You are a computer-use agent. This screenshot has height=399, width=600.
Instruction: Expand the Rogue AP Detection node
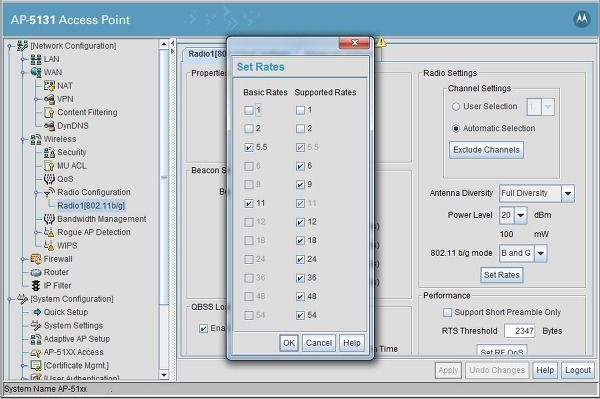(x=36, y=232)
